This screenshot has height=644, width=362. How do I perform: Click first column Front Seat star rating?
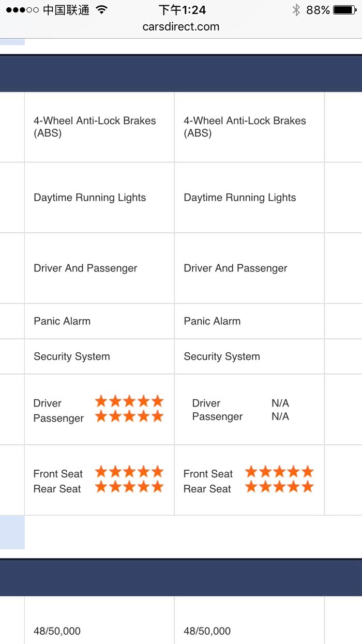129,472
